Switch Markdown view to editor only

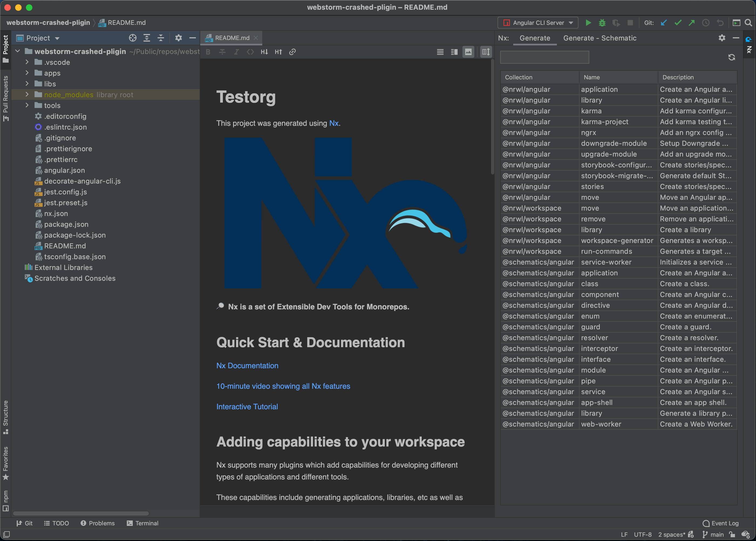click(440, 52)
